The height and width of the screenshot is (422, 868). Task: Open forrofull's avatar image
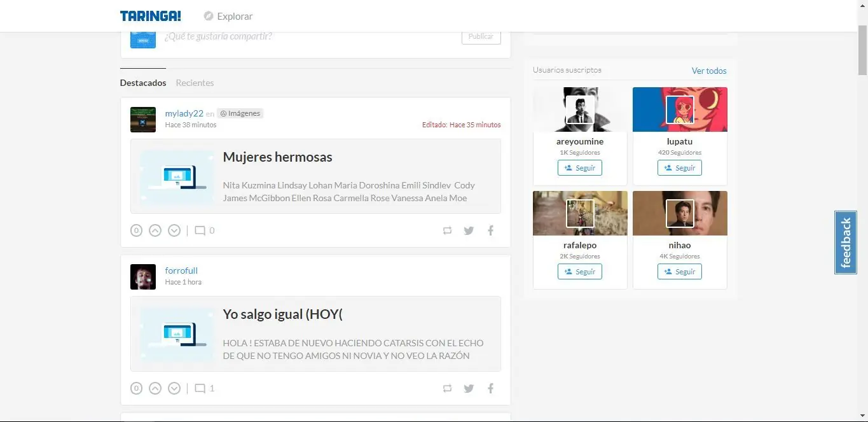click(143, 277)
